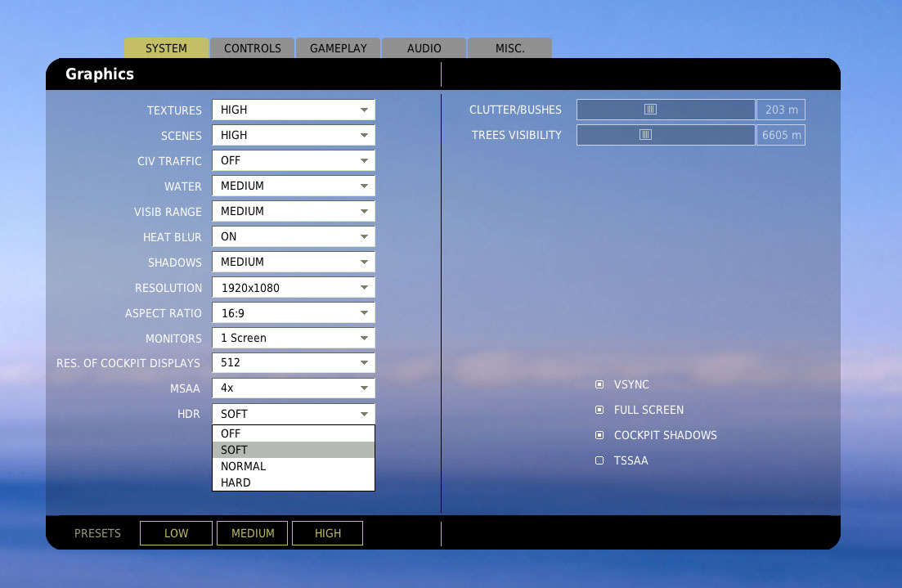Expand the ASPECT RATIO dropdown
Image resolution: width=902 pixels, height=588 pixels.
(294, 313)
